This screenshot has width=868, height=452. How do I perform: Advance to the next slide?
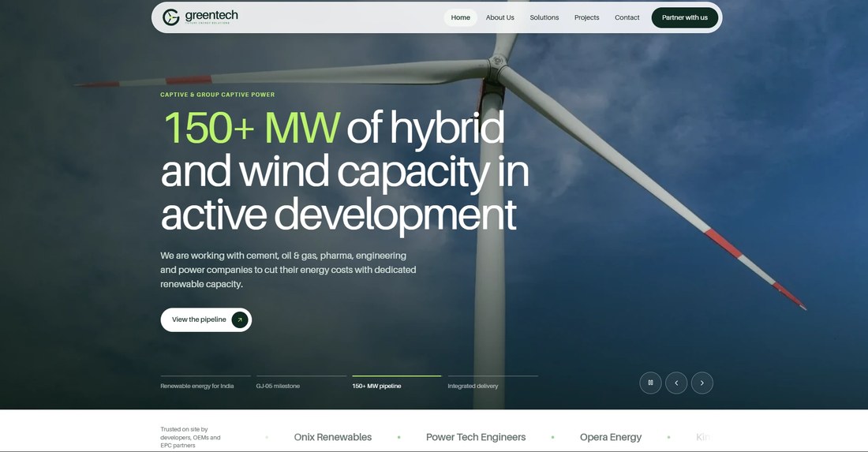click(x=702, y=383)
